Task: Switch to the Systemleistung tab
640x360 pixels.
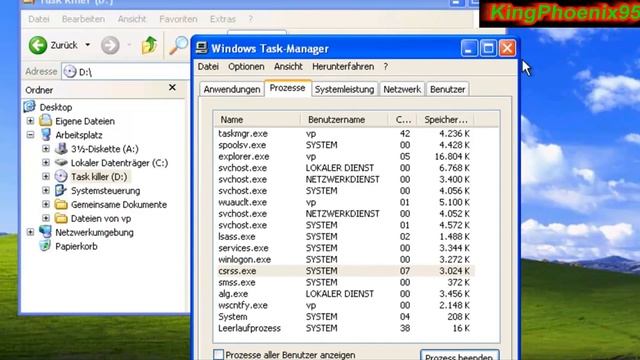Action: (344, 89)
